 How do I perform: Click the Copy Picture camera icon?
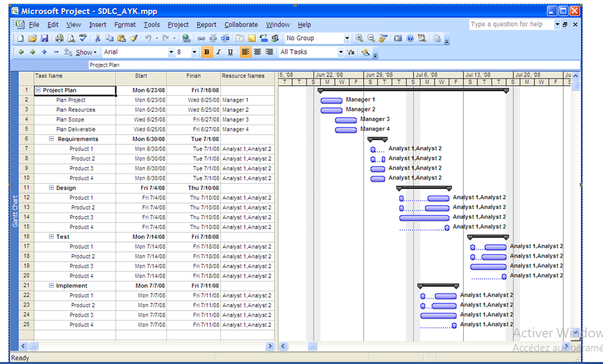[398, 39]
